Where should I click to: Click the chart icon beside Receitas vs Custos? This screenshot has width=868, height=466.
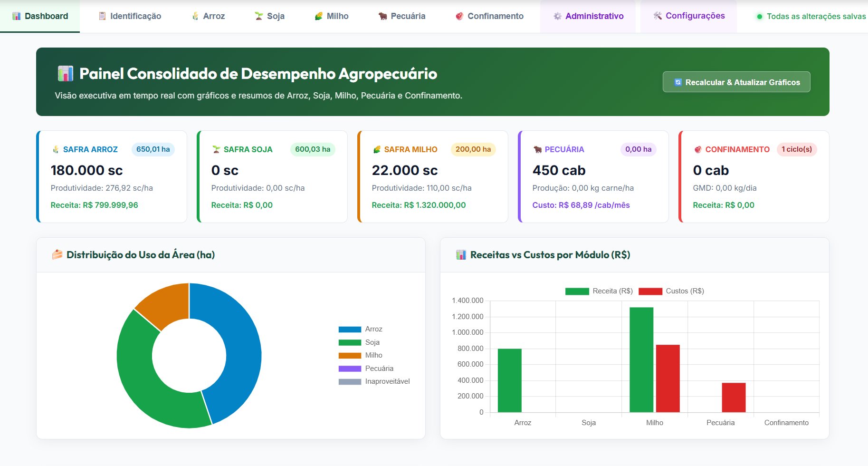pyautogui.click(x=461, y=255)
